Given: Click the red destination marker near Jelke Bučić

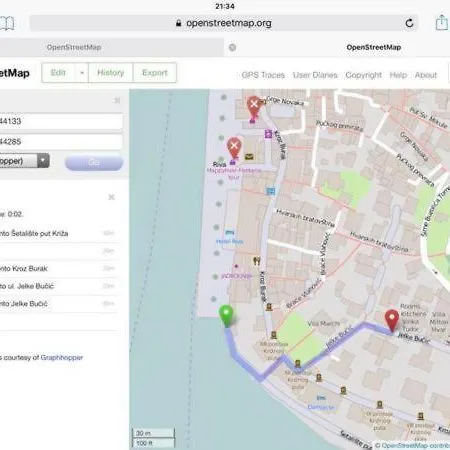Looking at the screenshot, I should (x=392, y=320).
